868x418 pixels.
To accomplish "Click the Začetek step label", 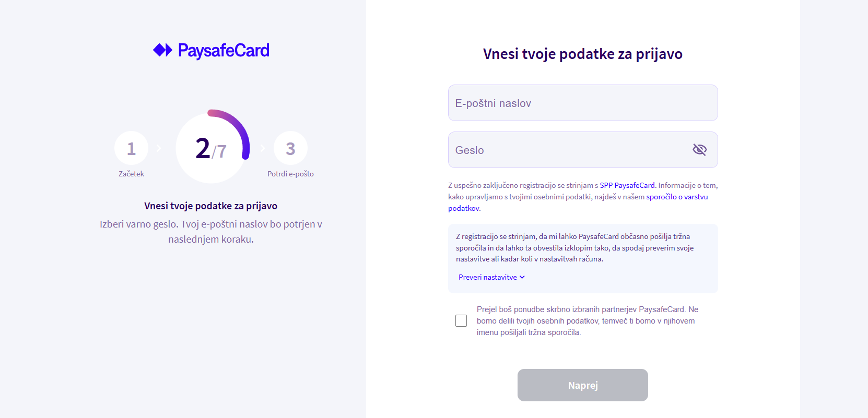I will [x=131, y=174].
